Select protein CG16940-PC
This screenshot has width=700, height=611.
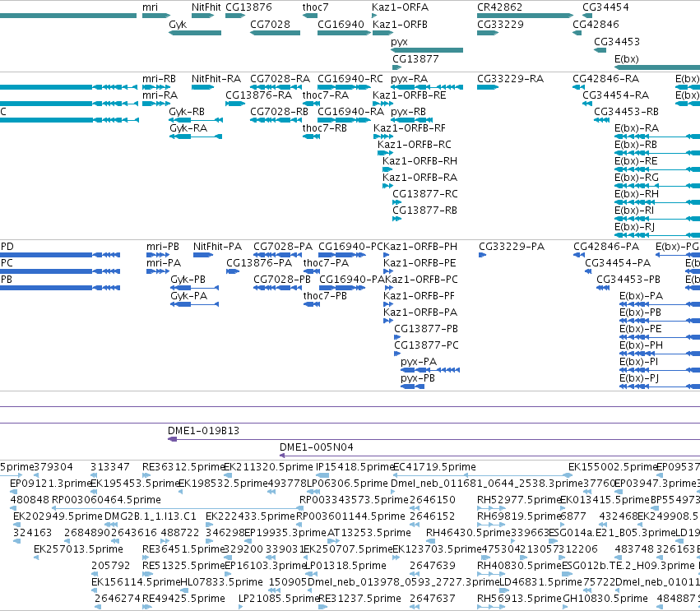tap(342, 255)
